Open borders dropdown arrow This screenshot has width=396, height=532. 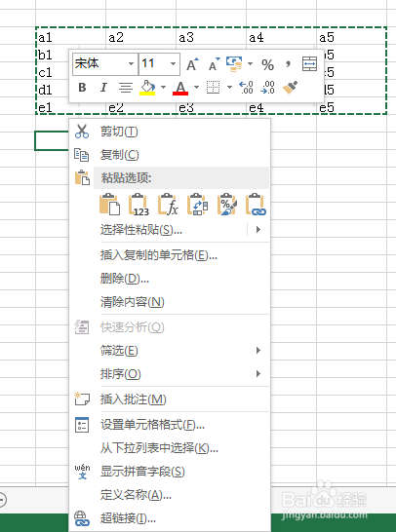tap(229, 88)
